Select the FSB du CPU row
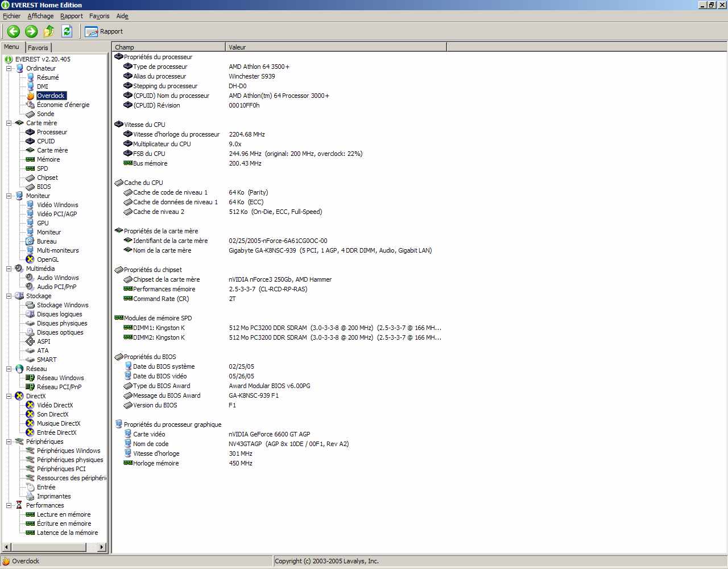The image size is (728, 569). tap(243, 154)
